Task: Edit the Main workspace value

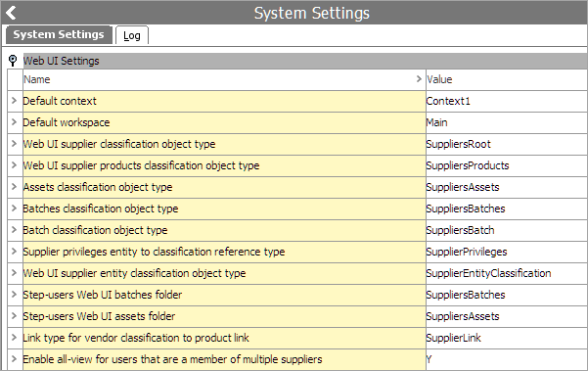Action: click(x=506, y=122)
